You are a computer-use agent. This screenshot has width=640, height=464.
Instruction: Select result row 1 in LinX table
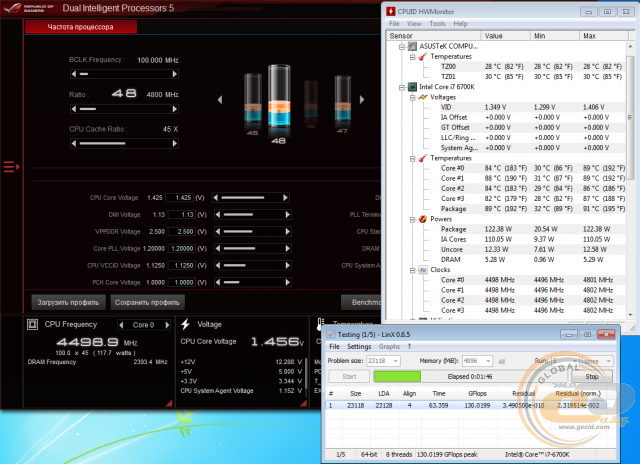469,405
